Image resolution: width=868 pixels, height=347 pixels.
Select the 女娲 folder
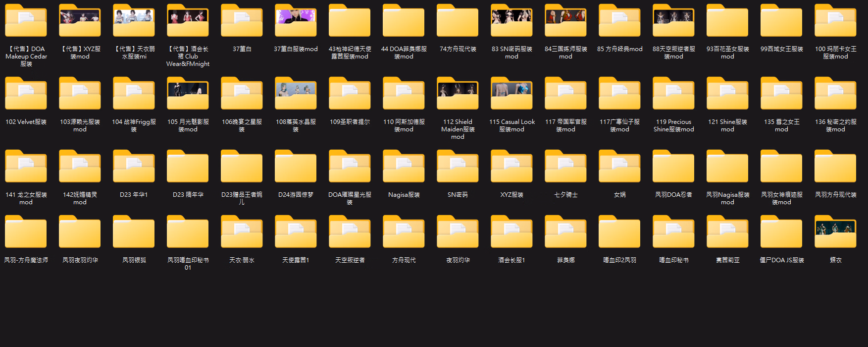619,167
